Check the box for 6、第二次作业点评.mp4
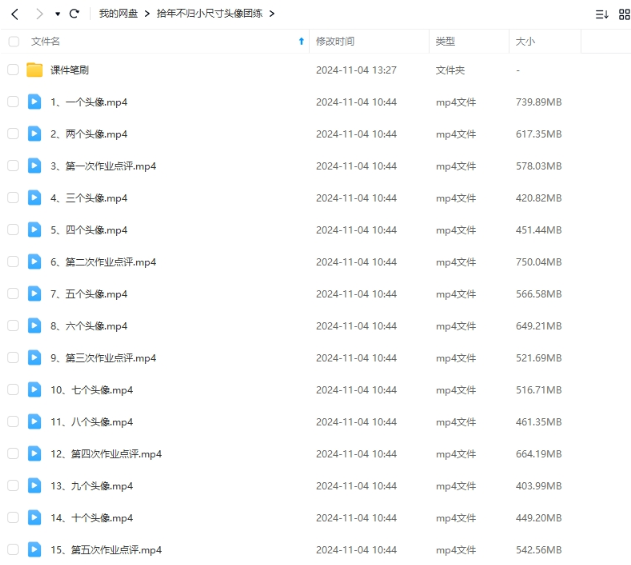The image size is (631, 565). [13, 262]
